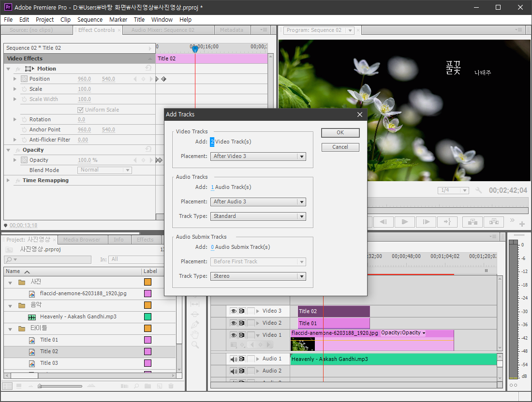The height and width of the screenshot is (402, 532).
Task: Cancel the Add Tracks dialog
Action: click(x=340, y=147)
